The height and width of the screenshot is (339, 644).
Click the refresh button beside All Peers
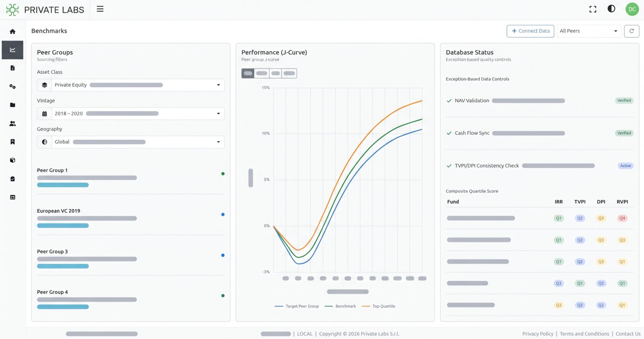coord(632,31)
